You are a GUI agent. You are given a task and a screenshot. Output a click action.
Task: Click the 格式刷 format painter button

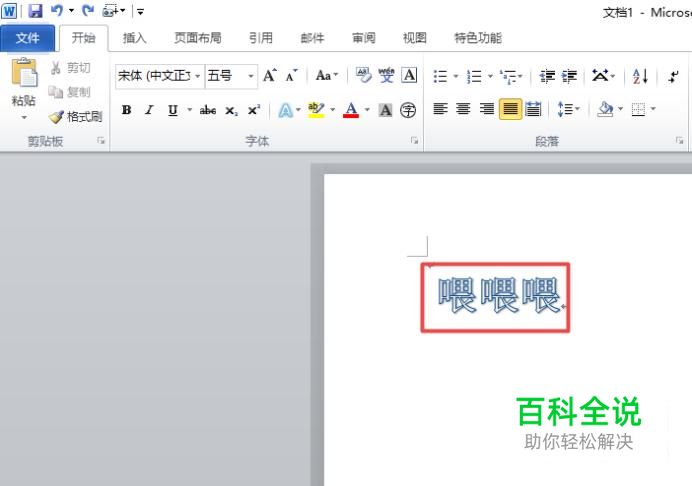coord(75,117)
